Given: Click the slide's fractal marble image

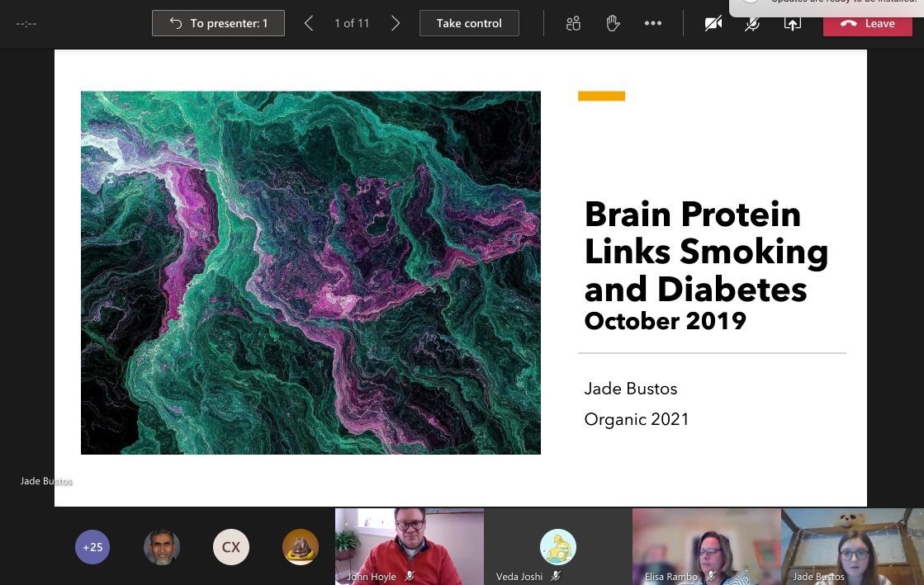Looking at the screenshot, I should 310,272.
